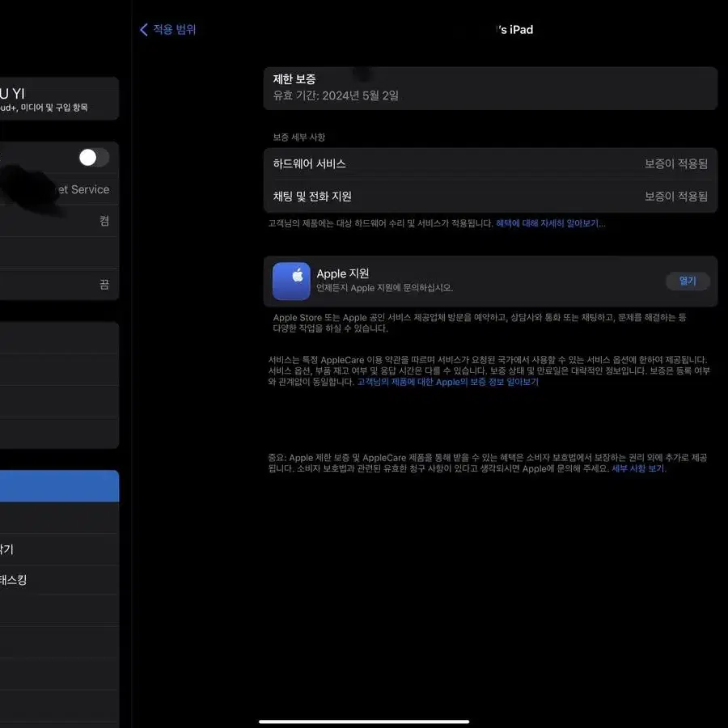Open link 고객님의 제품에 대한 Apple의 보증 정보 알아보기

(447, 382)
